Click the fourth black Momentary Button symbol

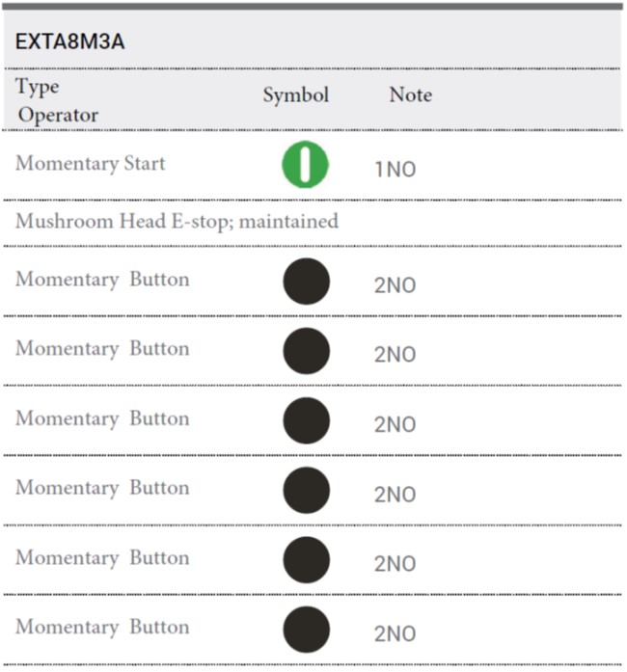306,491
